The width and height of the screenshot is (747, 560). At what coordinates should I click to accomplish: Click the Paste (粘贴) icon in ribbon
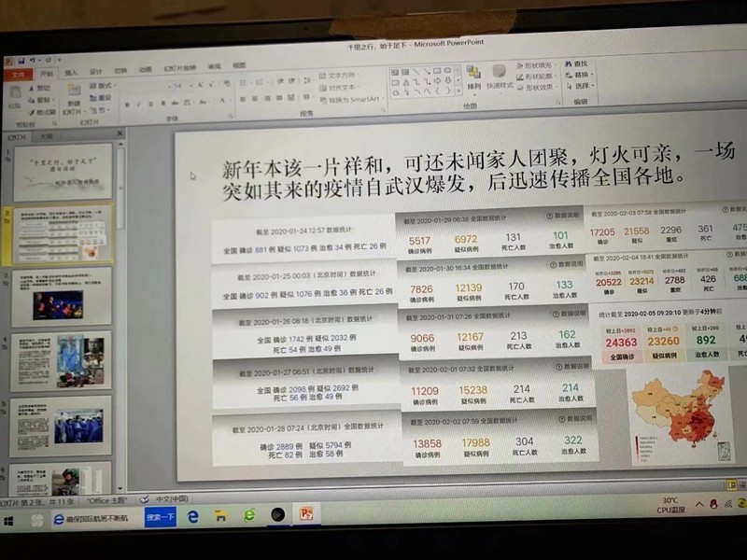click(14, 94)
